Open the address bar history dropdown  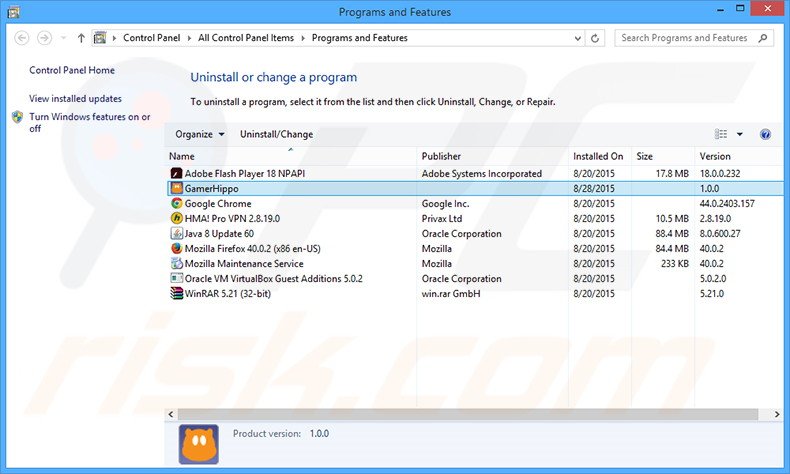click(x=577, y=38)
